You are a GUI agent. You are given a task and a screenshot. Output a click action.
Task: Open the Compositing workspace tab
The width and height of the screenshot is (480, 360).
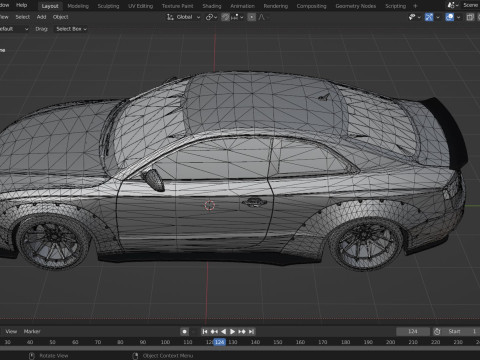click(311, 6)
